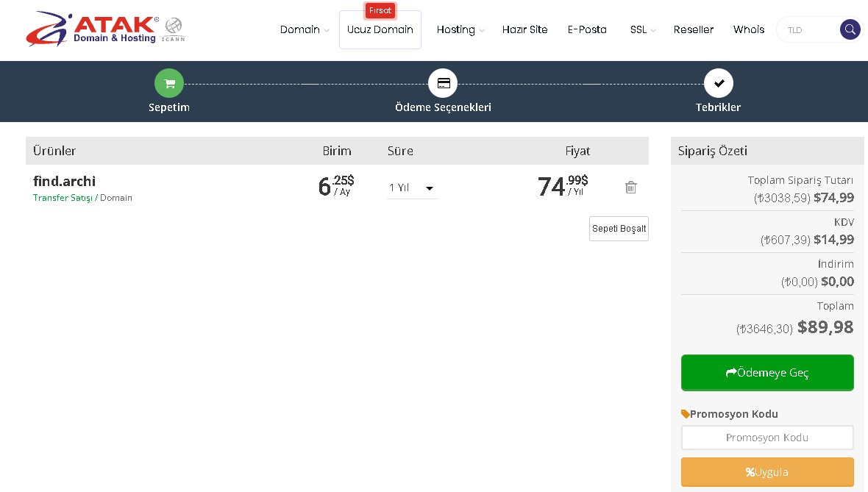Apply promo code with Uygula button
The height and width of the screenshot is (492, 868).
pos(767,472)
